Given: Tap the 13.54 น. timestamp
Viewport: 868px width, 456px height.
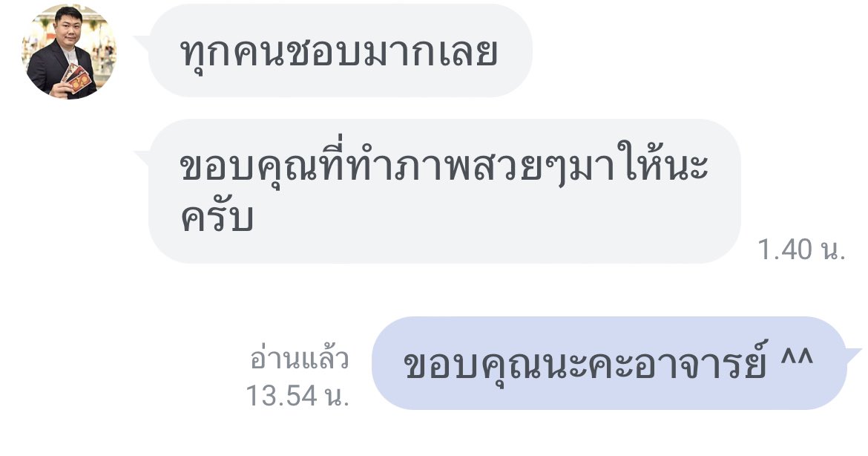Looking at the screenshot, I should pos(297,396).
